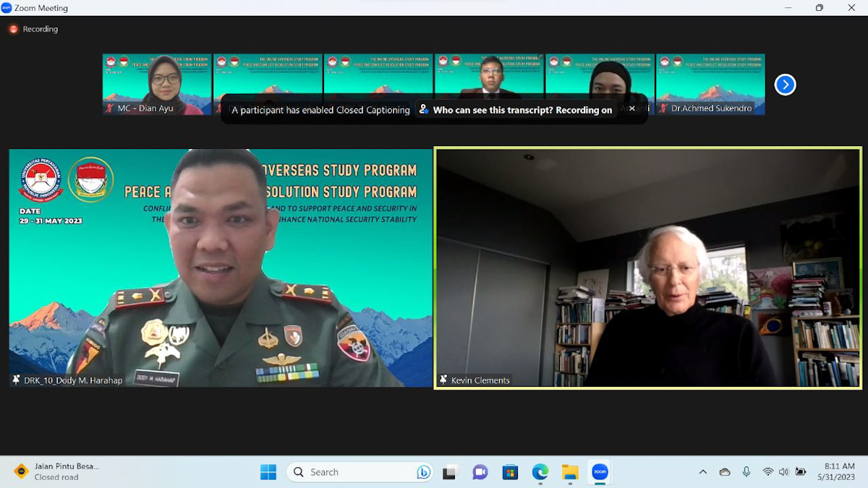Click muted mic icon on Dian Ayu thumbnail
This screenshot has height=488, width=868.
pos(110,108)
